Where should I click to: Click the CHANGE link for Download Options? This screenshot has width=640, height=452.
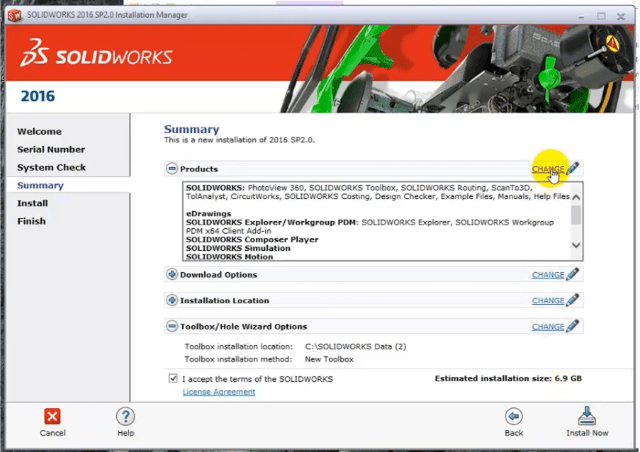click(548, 275)
